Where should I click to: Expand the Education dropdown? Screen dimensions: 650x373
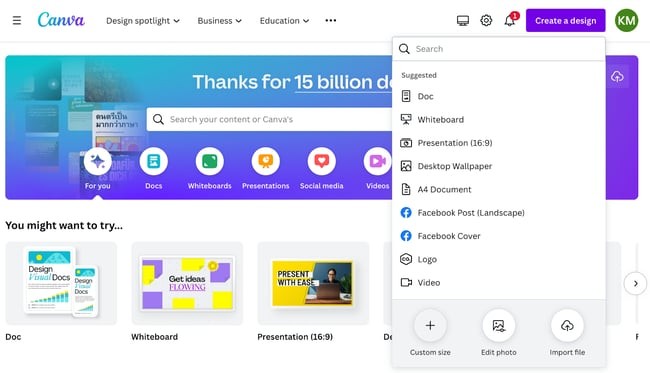pyautogui.click(x=284, y=21)
